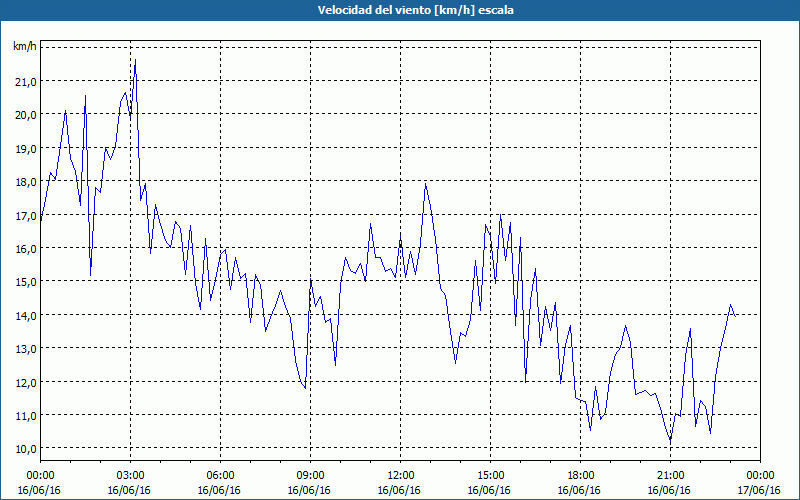
Task: Click the '17/06/16' date label
Action: click(x=760, y=490)
